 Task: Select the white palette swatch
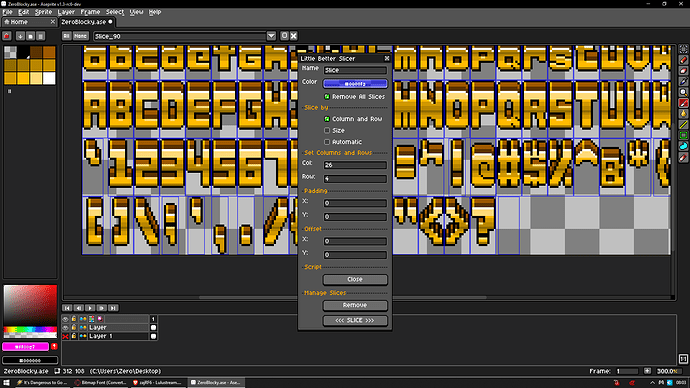pyautogui.click(x=49, y=78)
